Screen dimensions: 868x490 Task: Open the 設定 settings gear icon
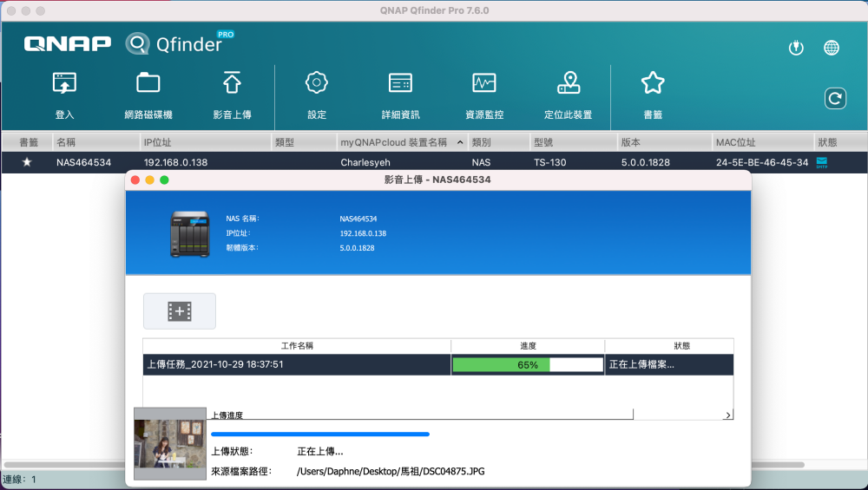click(317, 84)
